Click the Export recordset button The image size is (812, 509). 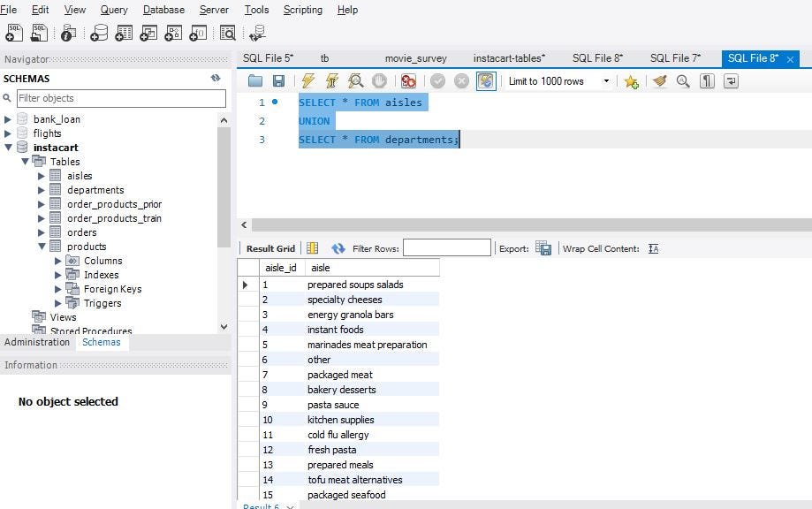(544, 248)
